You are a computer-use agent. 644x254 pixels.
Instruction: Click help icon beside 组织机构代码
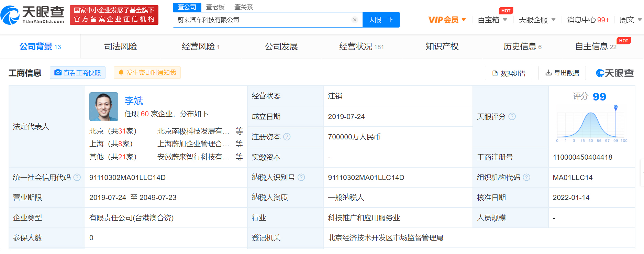point(526,177)
